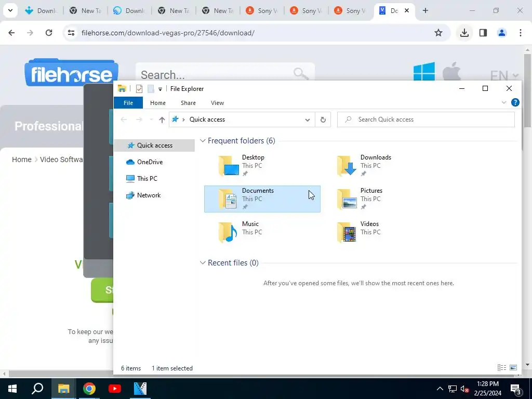Open the File ribbon tab
Screen dimensions: 532x399
(128, 103)
